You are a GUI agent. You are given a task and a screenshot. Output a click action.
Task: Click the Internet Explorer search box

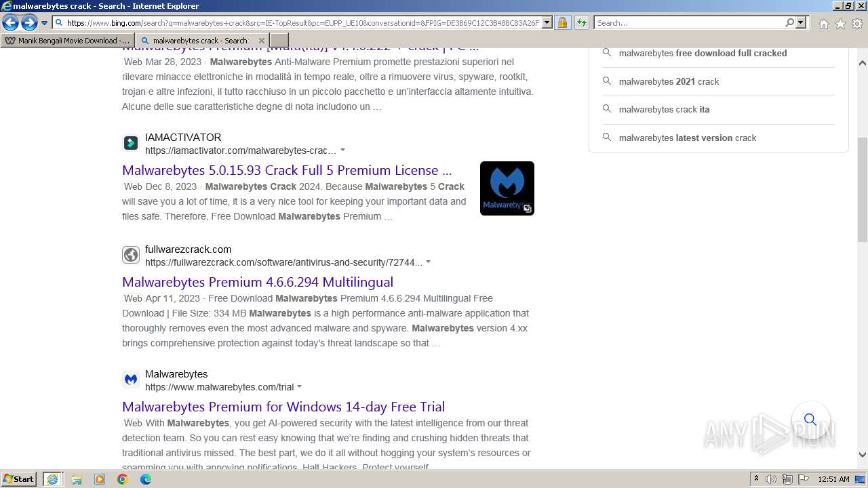tap(689, 22)
